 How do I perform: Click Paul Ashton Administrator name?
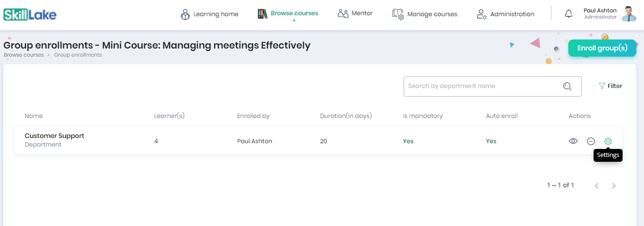[600, 13]
